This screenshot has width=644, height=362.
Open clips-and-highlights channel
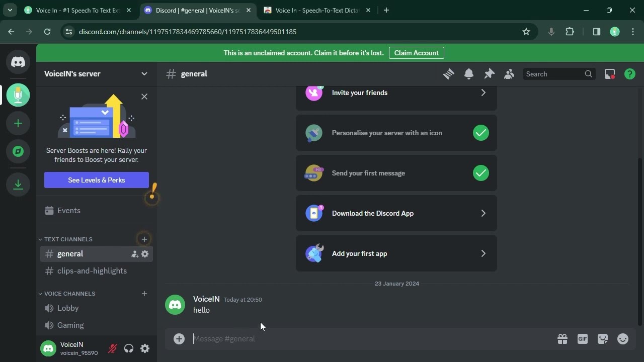click(x=97, y=271)
